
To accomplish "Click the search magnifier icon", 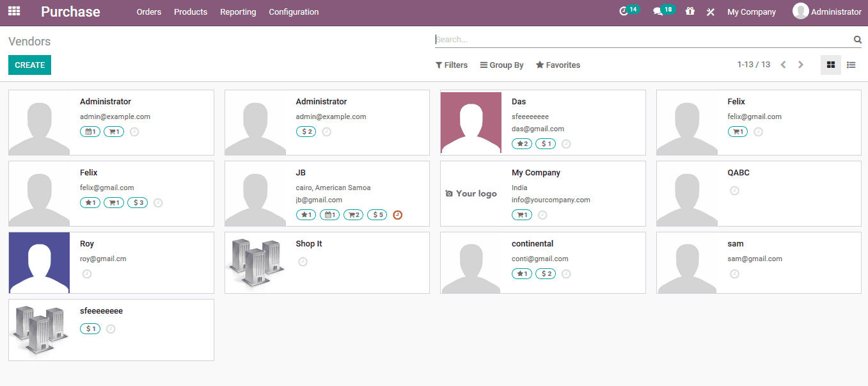I will point(857,39).
